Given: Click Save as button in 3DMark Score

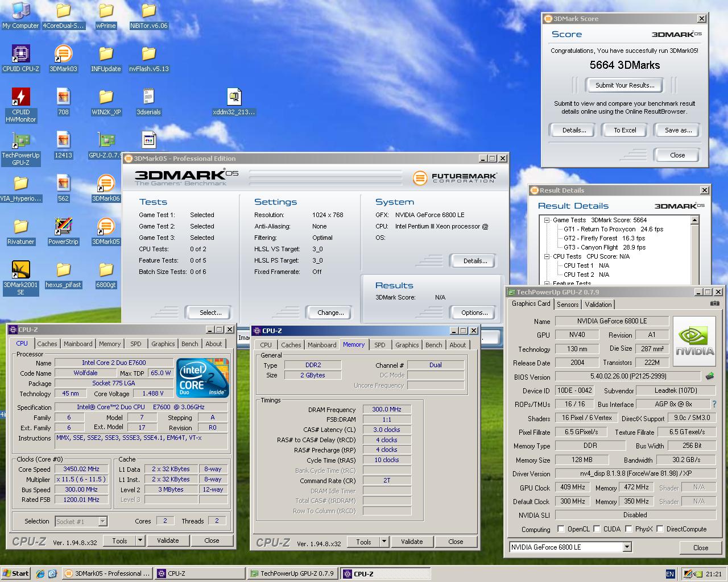Looking at the screenshot, I should (x=679, y=130).
